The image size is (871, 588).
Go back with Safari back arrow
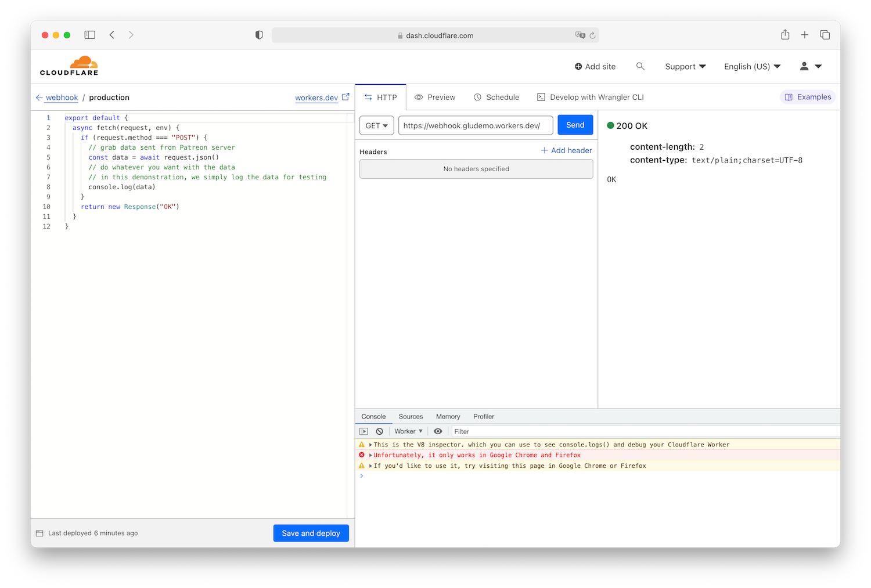(x=112, y=35)
